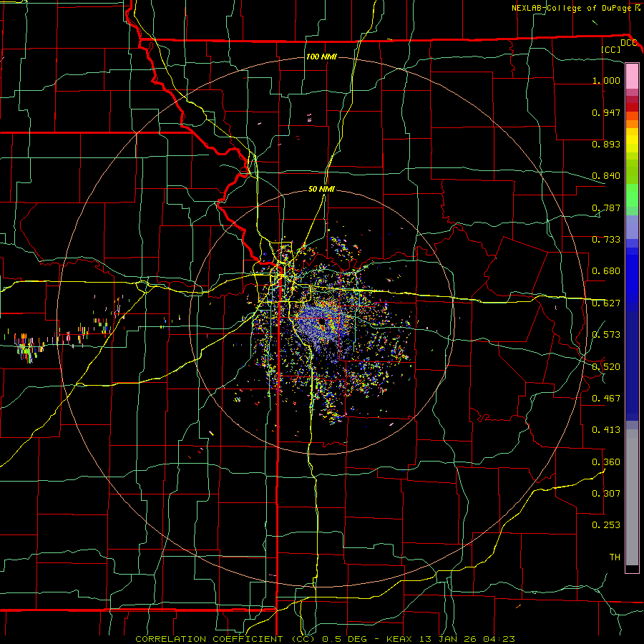Screen dimensions: 644x644
Task: Click the 0.253 scale value
Action: coord(606,525)
